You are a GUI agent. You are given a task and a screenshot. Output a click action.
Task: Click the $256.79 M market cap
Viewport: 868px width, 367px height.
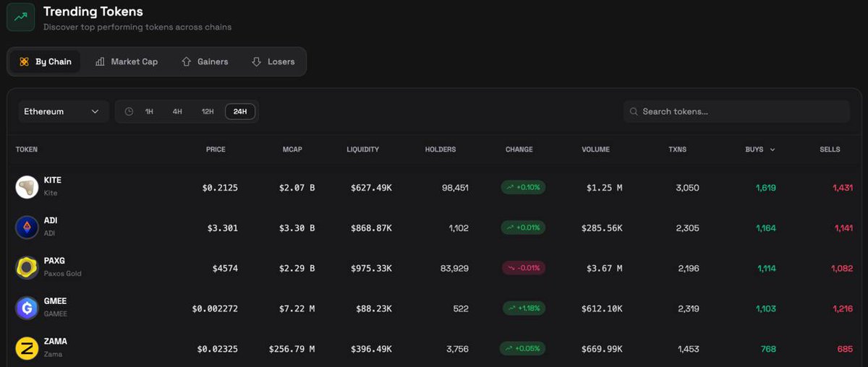(x=292, y=350)
